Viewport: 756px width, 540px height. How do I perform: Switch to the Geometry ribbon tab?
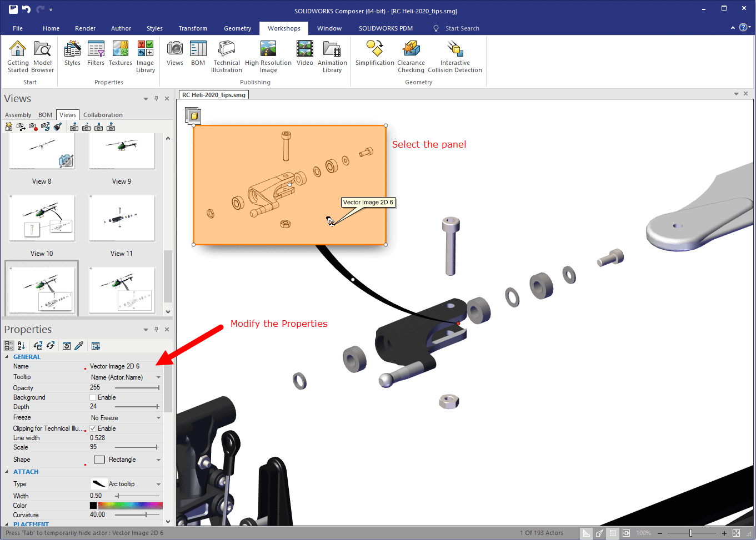point(238,28)
